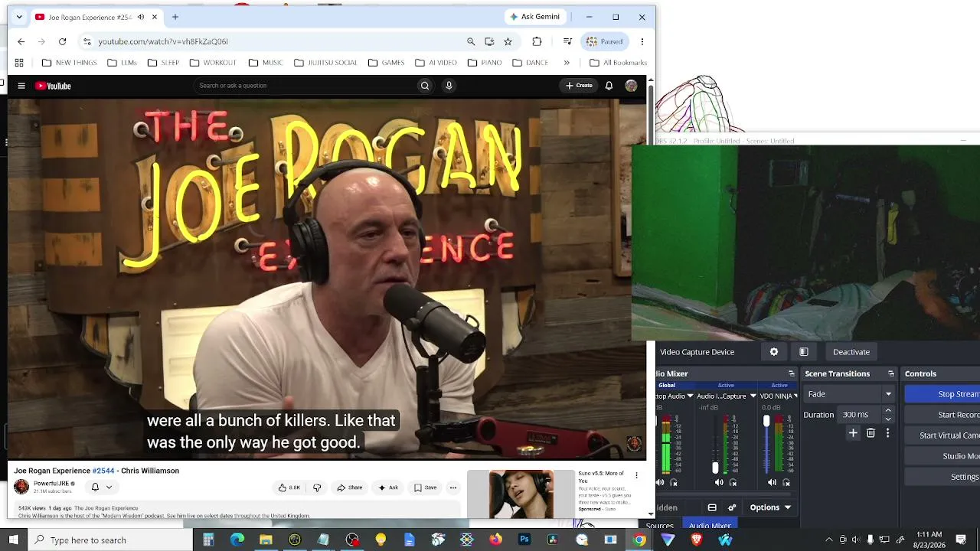
Task: Click the install app icon in address bar
Action: tap(489, 41)
